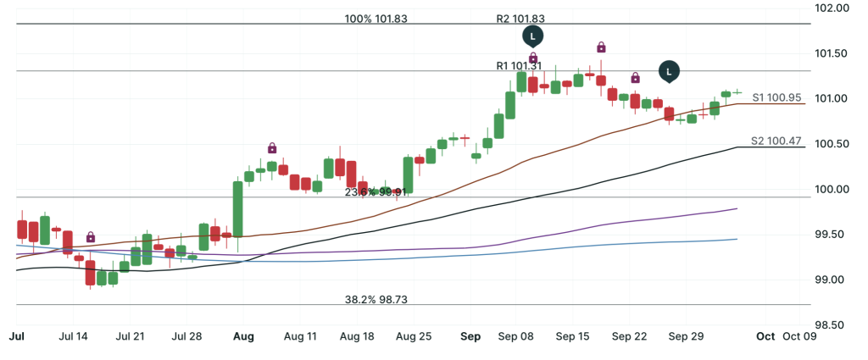Click the Oct 09 date axis label
This screenshot has height=360, width=868.
(799, 336)
